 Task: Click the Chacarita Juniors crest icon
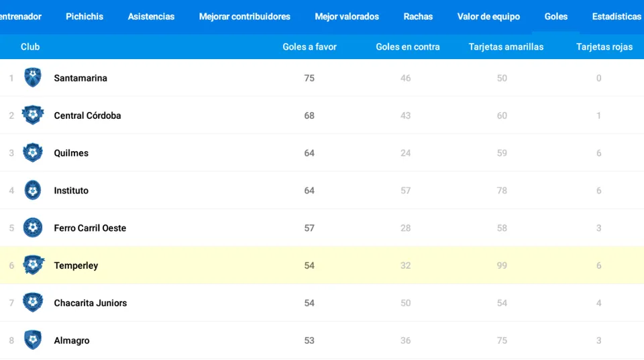[33, 302]
